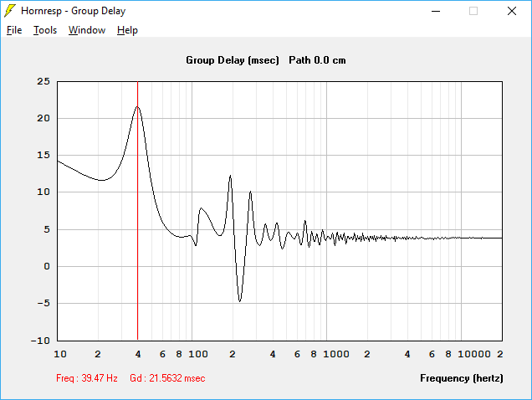The width and height of the screenshot is (532, 400).
Task: Click the window title Hornresp - Group Delay
Action: click(74, 11)
